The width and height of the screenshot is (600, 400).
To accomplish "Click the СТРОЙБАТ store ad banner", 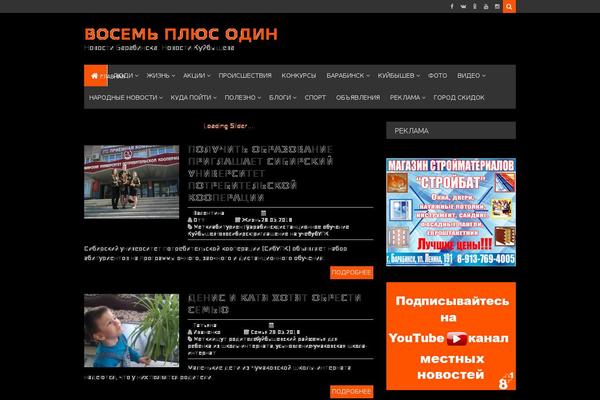I will [x=451, y=212].
